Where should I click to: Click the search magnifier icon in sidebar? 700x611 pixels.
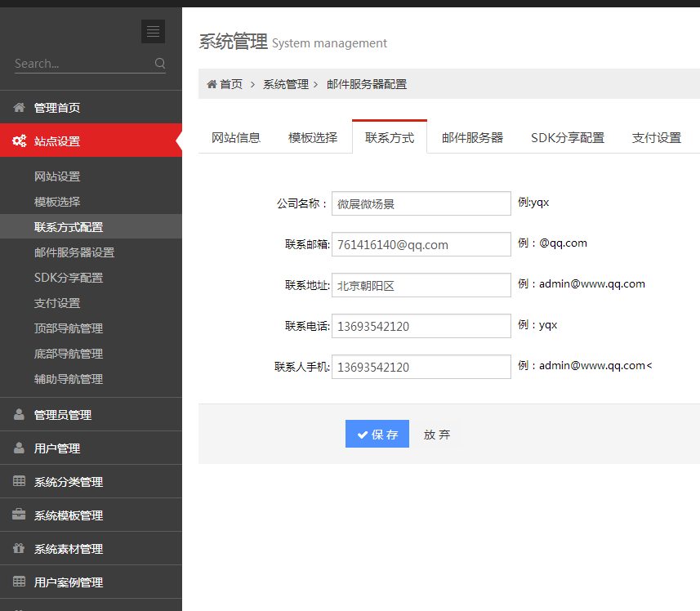pos(160,63)
